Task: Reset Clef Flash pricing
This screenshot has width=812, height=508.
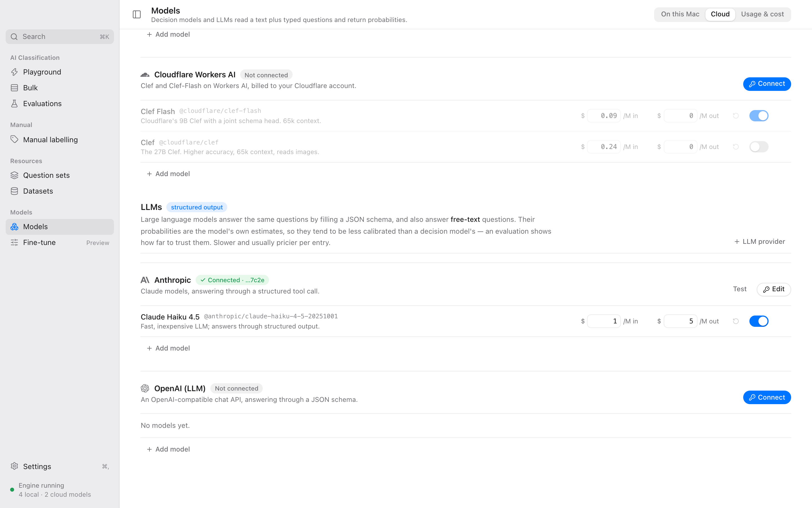Action: coord(736,116)
